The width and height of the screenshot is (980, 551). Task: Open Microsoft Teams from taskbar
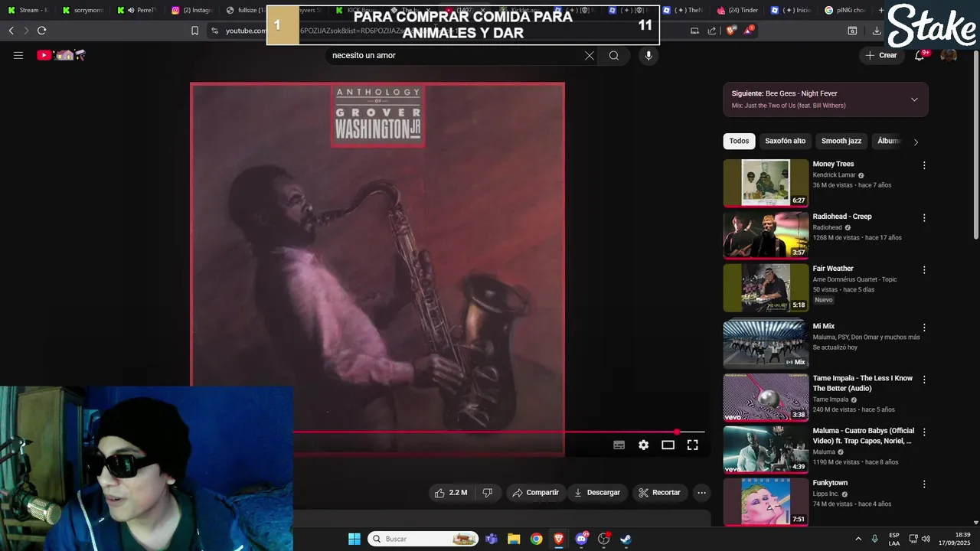[x=492, y=539]
